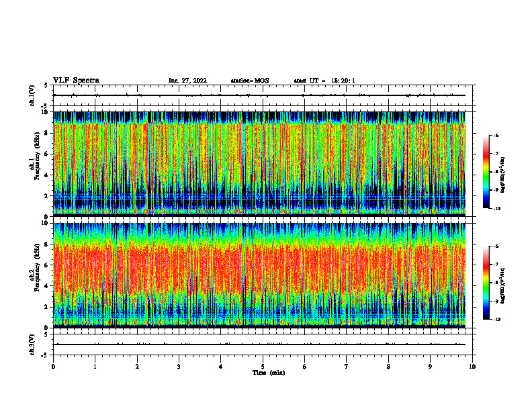Click the ch.2 frequency axis "6" kHz tick label
Screen dimensions: 532x411
click(47, 265)
